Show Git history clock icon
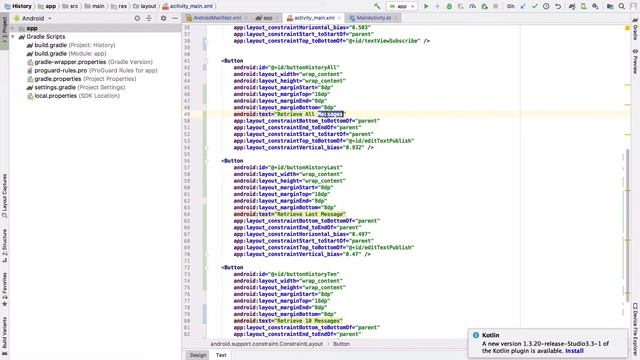 pos(546,6)
